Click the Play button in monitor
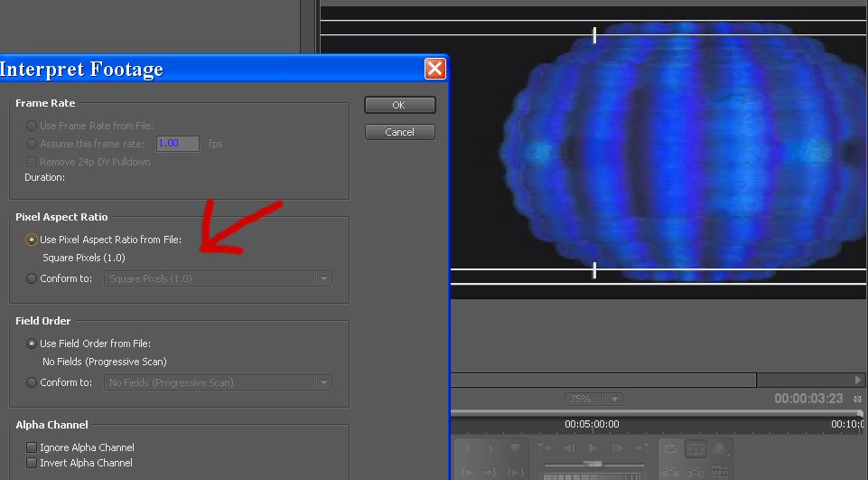 click(x=593, y=447)
